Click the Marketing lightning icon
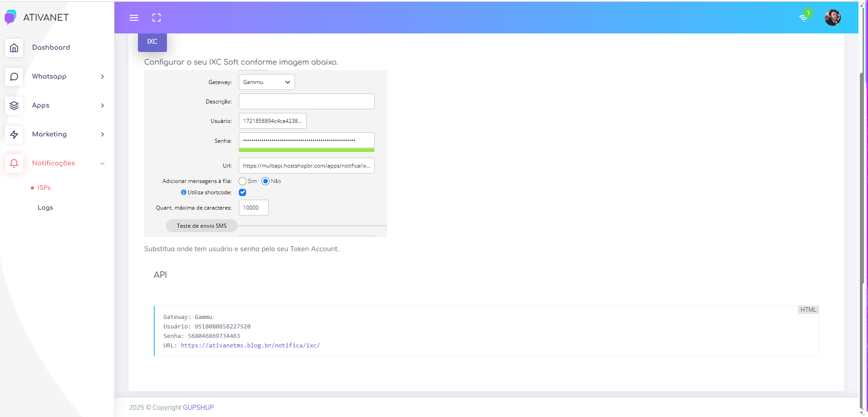Viewport: 868px width, 417px height. pyautogui.click(x=14, y=134)
